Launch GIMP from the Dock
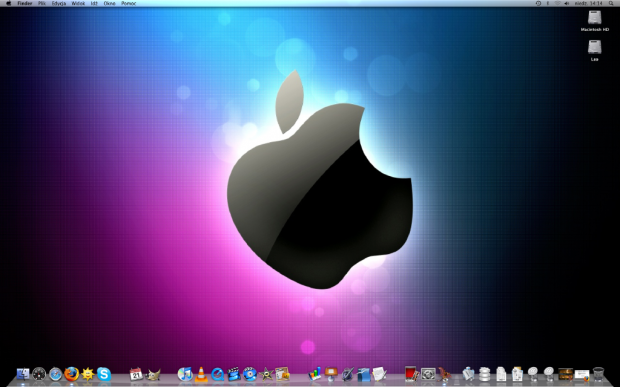Image resolution: width=620 pixels, height=387 pixels. point(153,374)
